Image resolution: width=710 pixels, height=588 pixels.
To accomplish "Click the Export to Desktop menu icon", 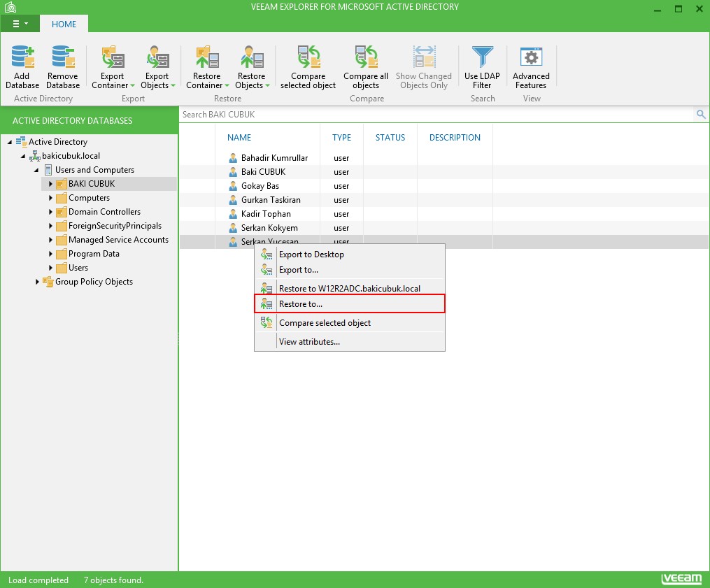I will coord(267,254).
